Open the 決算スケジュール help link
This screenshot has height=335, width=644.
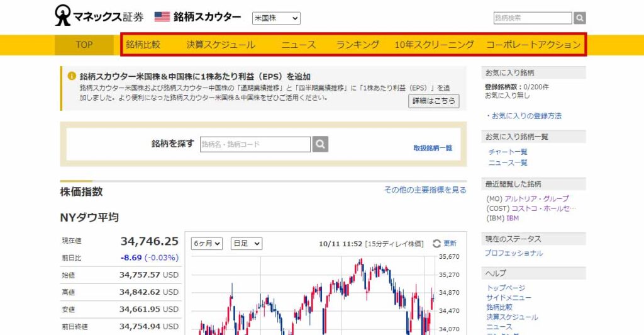[x=512, y=317]
